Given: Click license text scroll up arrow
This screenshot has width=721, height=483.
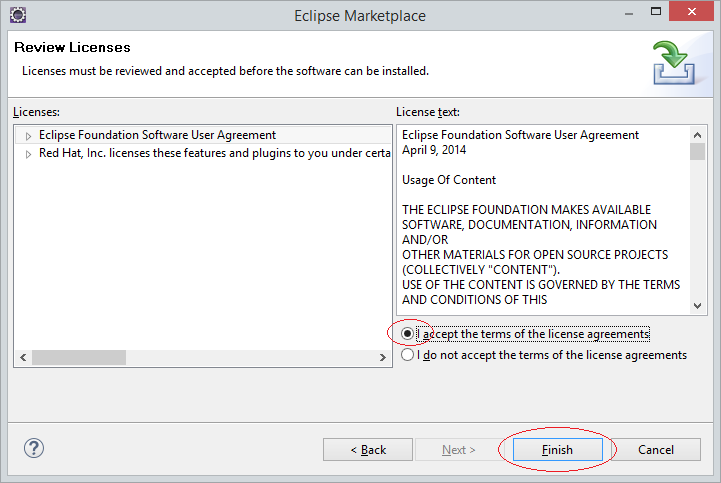Looking at the screenshot, I should click(x=697, y=135).
